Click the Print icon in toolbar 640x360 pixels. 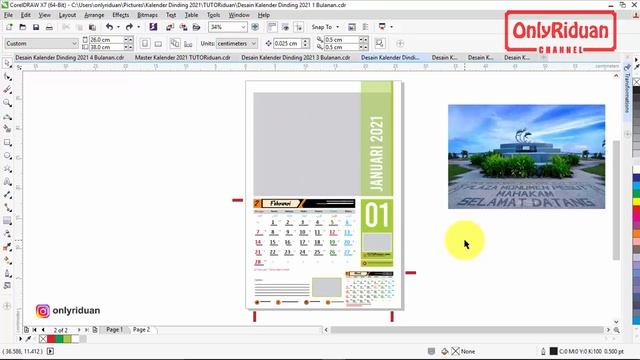click(x=49, y=27)
